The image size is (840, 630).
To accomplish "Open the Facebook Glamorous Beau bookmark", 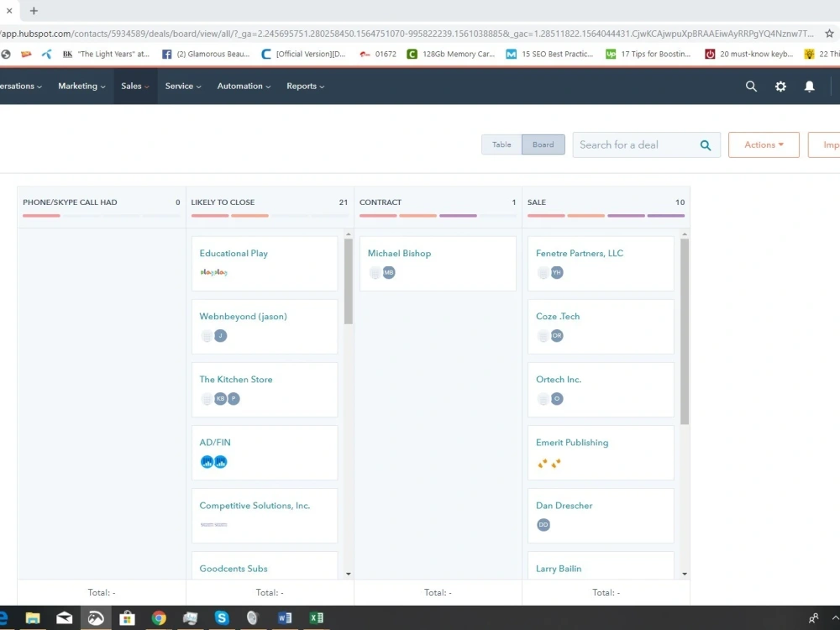I will click(206, 54).
